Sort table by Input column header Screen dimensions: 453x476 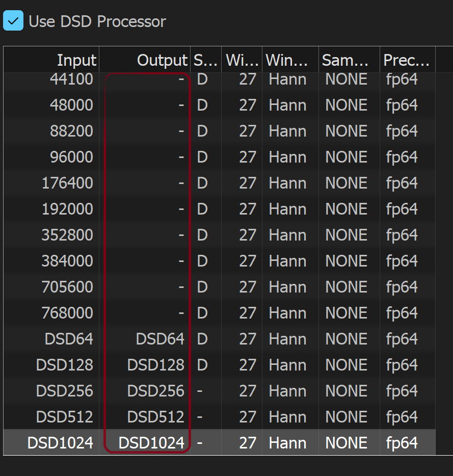(x=51, y=60)
